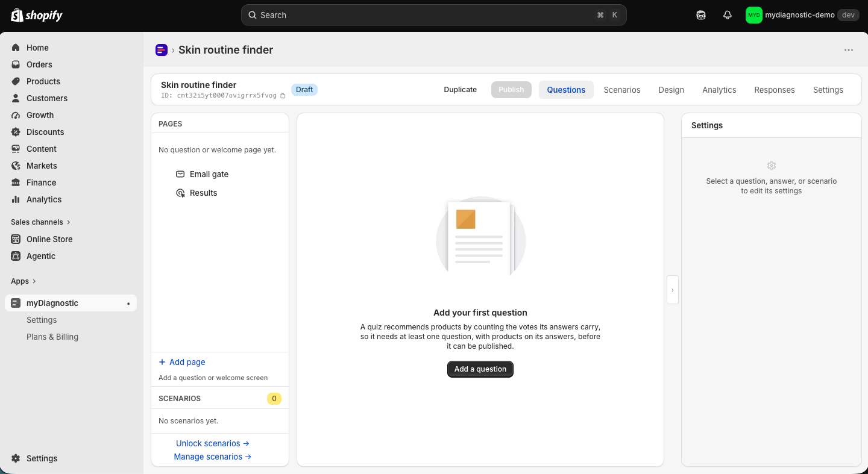Open Plans & Billing under myDiagnostic
The width and height of the screenshot is (868, 474).
click(52, 337)
